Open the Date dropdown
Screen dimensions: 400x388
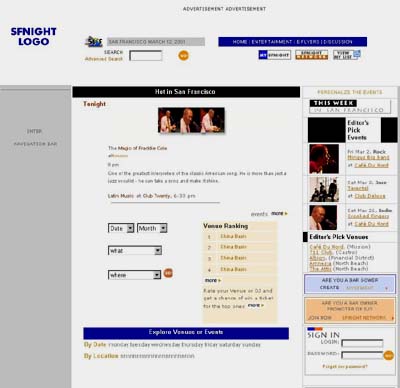click(121, 228)
